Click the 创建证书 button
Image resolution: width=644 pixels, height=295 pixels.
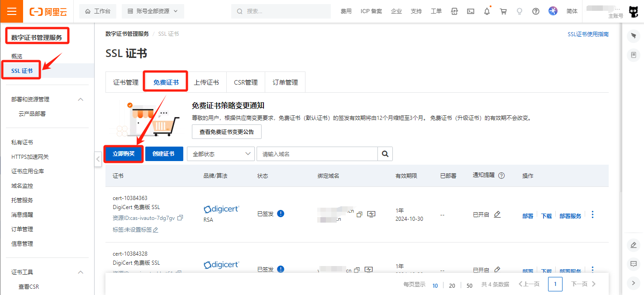click(163, 154)
